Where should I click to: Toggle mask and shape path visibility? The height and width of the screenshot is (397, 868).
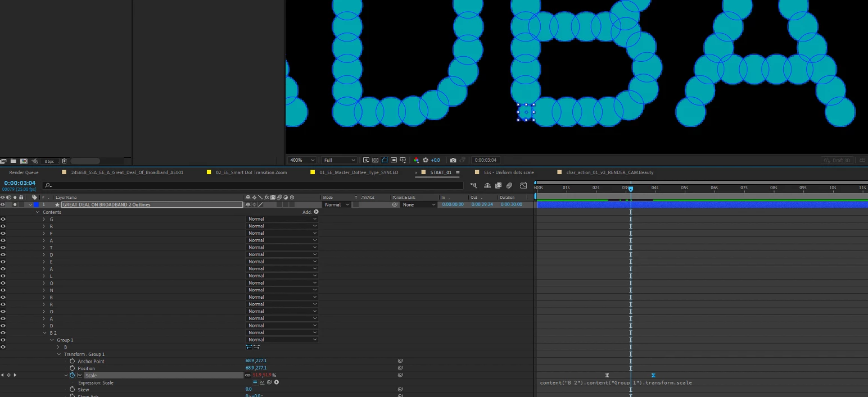[x=385, y=160]
